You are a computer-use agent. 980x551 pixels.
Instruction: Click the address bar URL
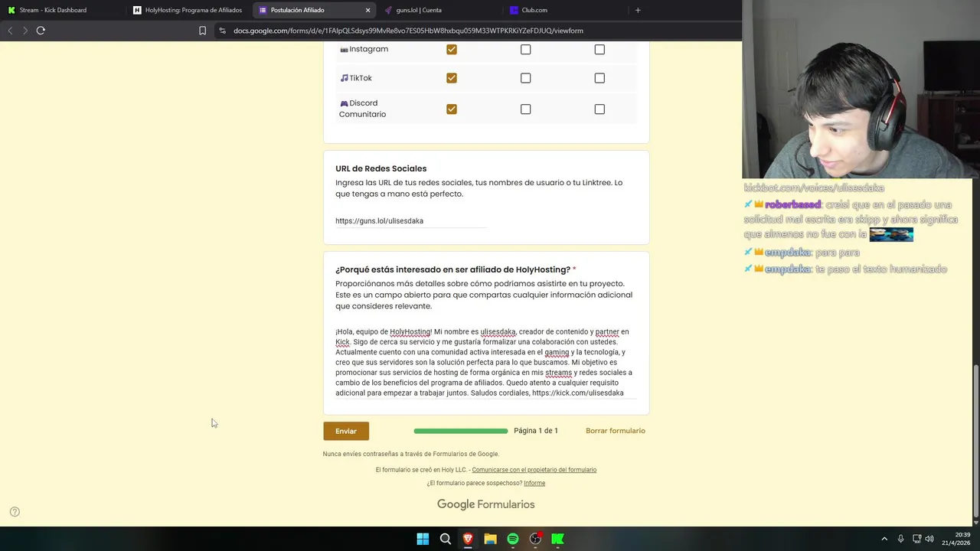pyautogui.click(x=408, y=31)
